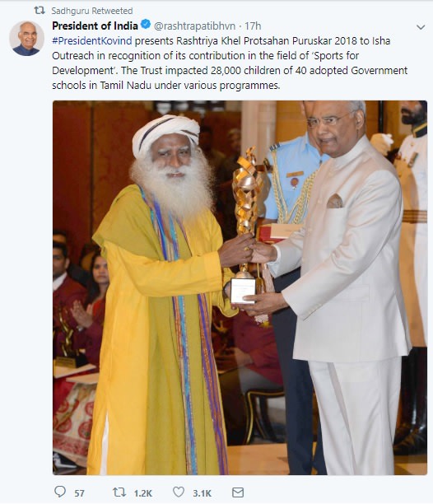Click the President of India display name
433x504 pixels.
[x=95, y=26]
